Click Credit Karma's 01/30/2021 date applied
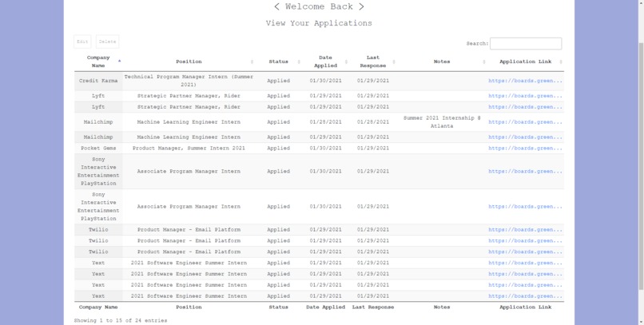 tap(326, 81)
